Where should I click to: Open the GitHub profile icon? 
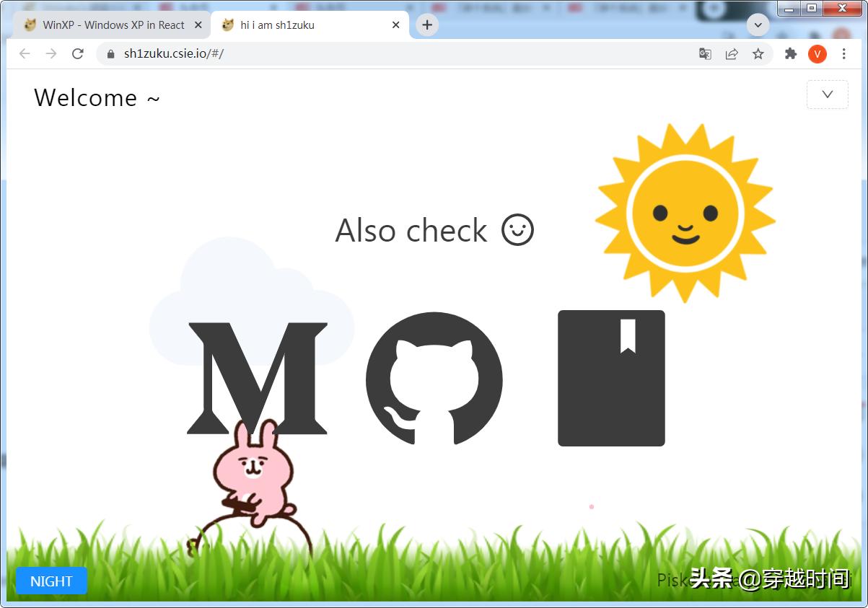click(x=434, y=377)
